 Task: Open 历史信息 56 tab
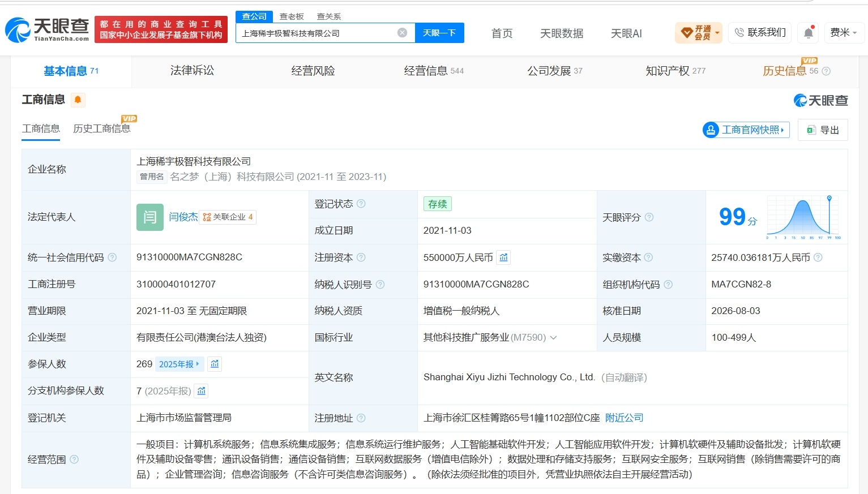pyautogui.click(x=790, y=71)
